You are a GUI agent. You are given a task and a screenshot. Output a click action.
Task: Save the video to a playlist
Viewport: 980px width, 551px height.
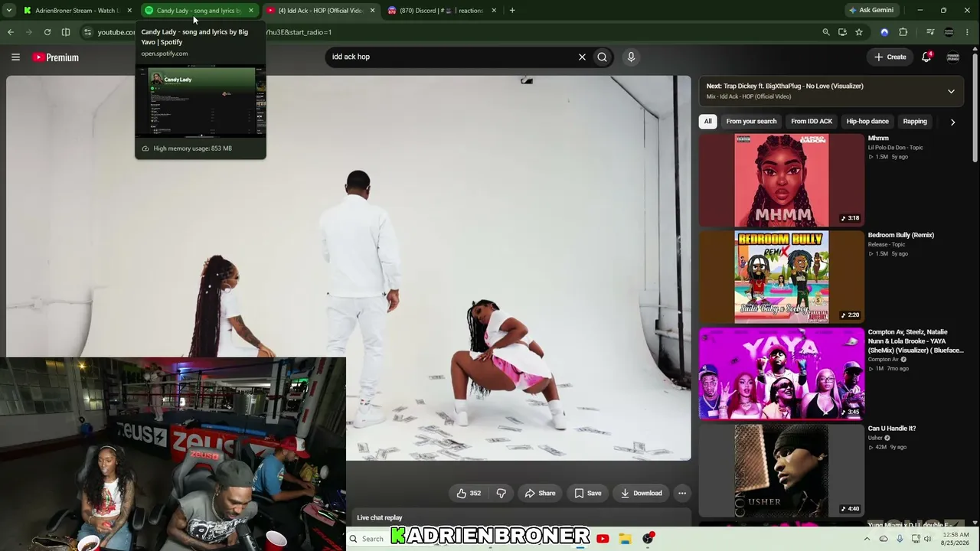588,493
